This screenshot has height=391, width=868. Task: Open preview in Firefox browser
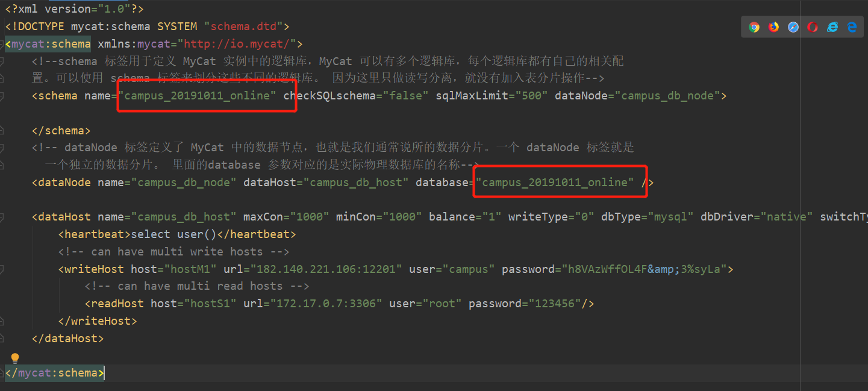coord(773,27)
